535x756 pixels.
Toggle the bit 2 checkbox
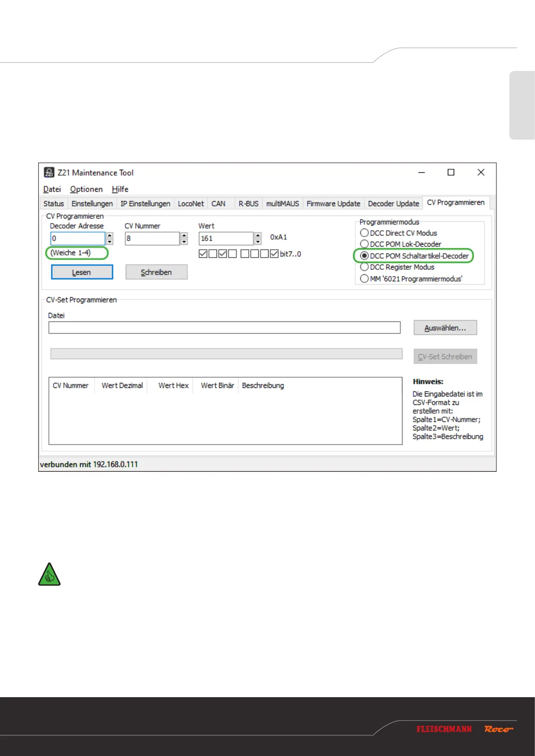[x=255, y=254]
